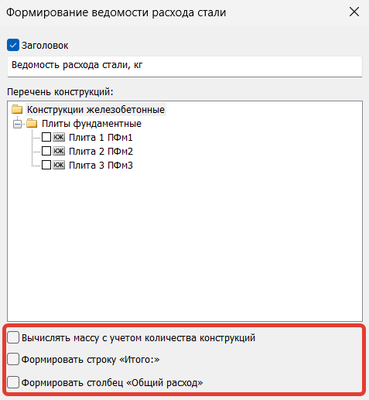Image resolution: width=369 pixels, height=400 pixels.
Task: Click the КЖ icon of Плита 2 ПФм2
Action: [59, 151]
